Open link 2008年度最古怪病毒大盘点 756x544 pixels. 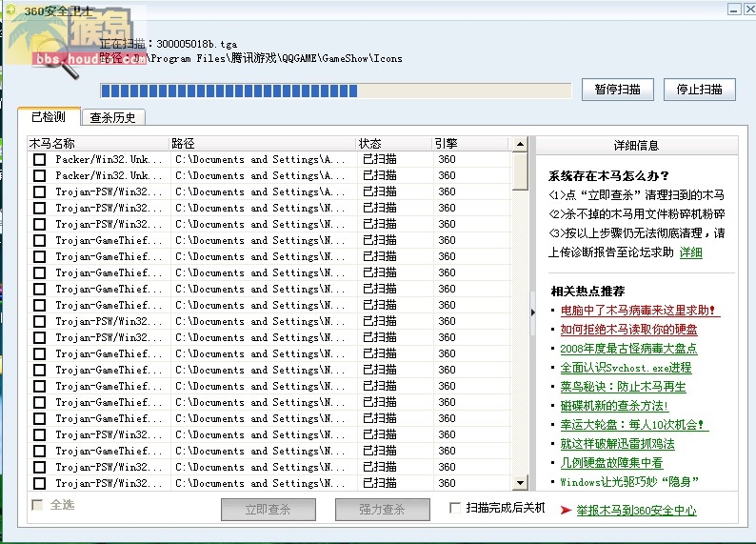pos(628,348)
